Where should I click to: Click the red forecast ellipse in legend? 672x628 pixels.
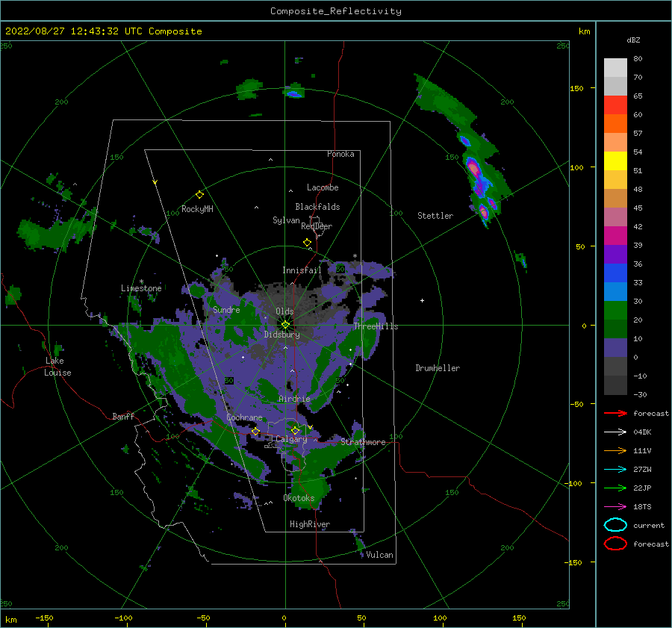[615, 544]
